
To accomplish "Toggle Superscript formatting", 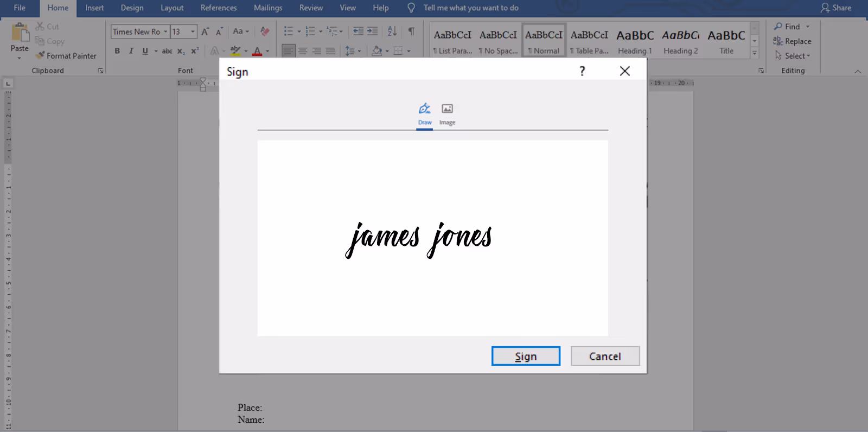I will (x=195, y=50).
